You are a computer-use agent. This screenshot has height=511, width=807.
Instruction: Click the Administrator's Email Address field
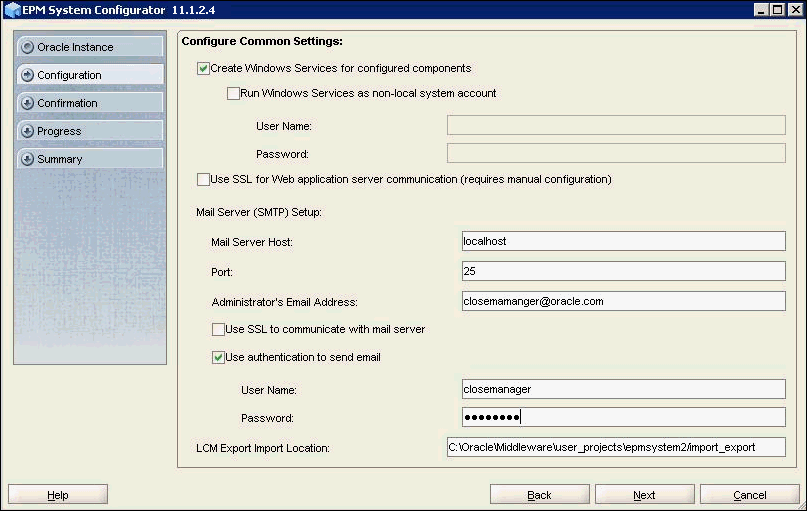(x=624, y=302)
